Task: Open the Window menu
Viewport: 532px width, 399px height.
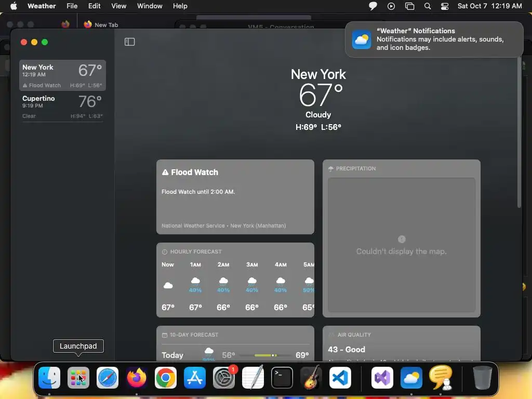Action: pyautogui.click(x=150, y=6)
